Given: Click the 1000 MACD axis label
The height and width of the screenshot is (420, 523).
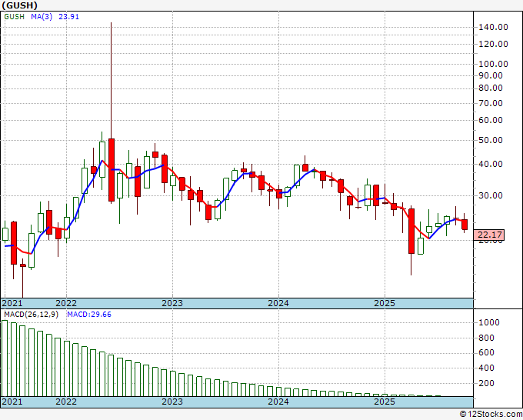Looking at the screenshot, I should (x=489, y=323).
